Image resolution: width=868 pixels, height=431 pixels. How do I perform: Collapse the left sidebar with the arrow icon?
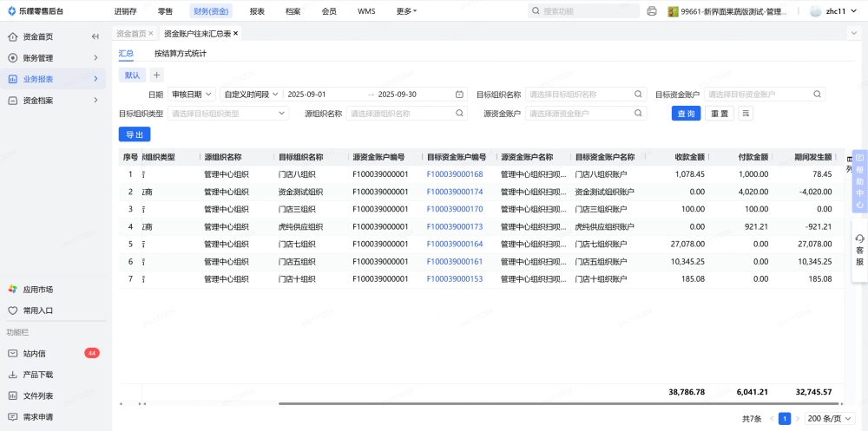[x=95, y=36]
